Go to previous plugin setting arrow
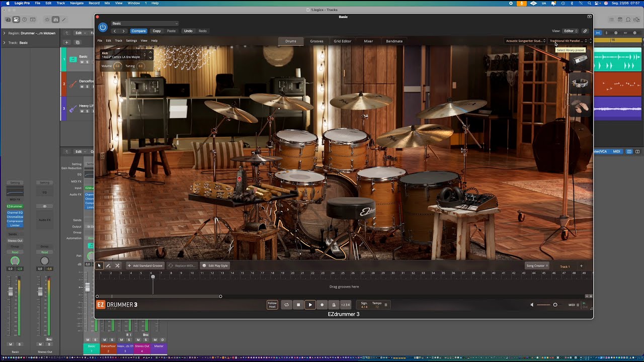Image resolution: width=644 pixels, height=362 pixels. click(x=115, y=31)
